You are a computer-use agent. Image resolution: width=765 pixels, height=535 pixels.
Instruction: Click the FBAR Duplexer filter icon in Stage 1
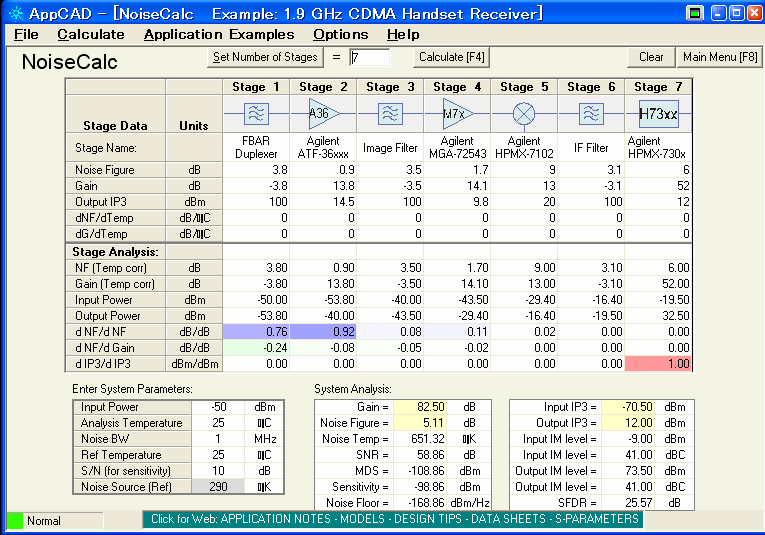click(256, 114)
